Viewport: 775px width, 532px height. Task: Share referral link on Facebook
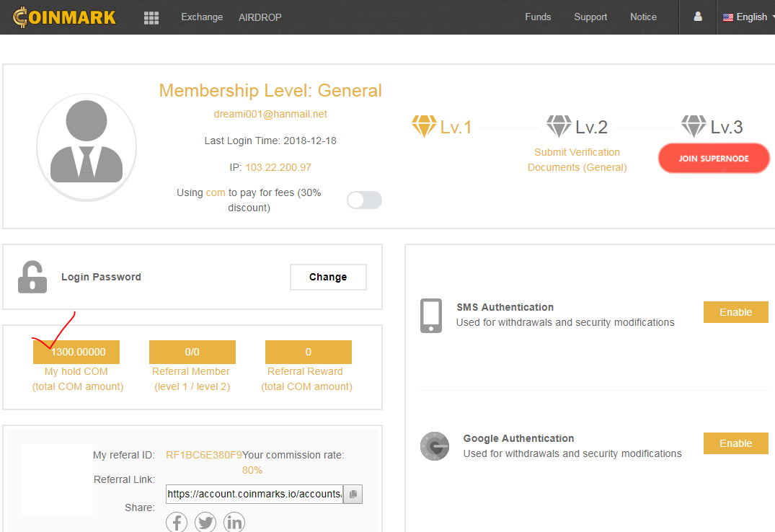[x=177, y=522]
